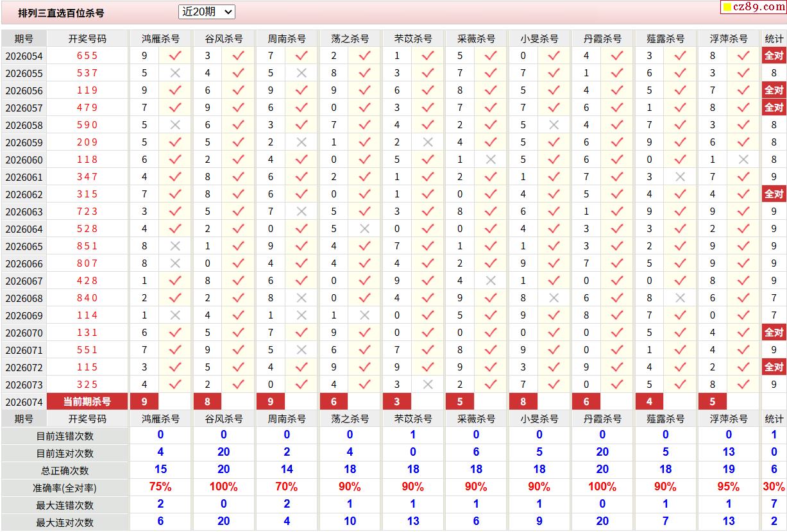
Task: Click the top 统计 column header
Action: click(x=774, y=38)
